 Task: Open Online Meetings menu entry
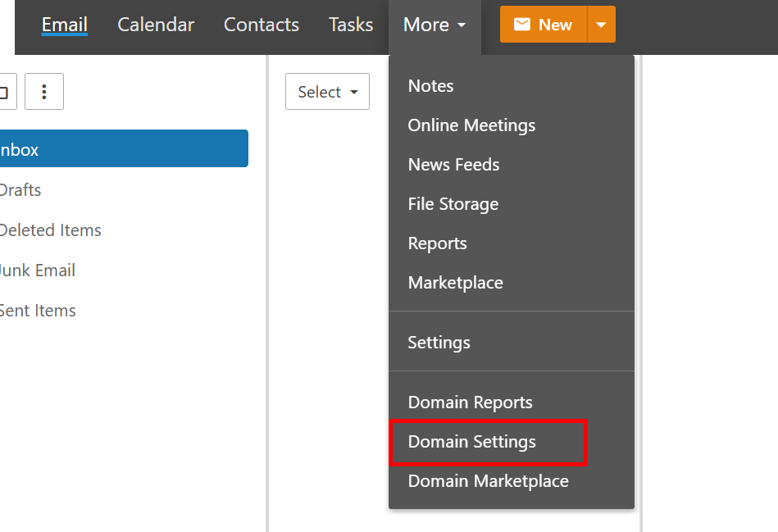click(471, 125)
